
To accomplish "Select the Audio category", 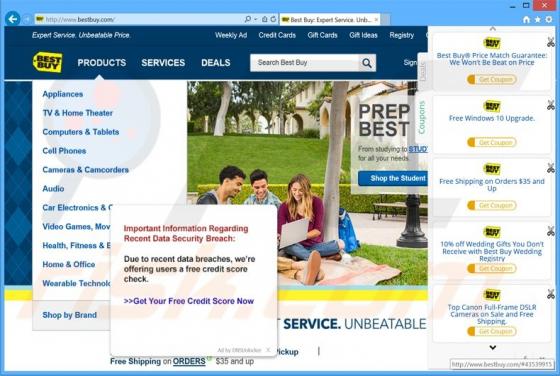I will pyautogui.click(x=53, y=189).
